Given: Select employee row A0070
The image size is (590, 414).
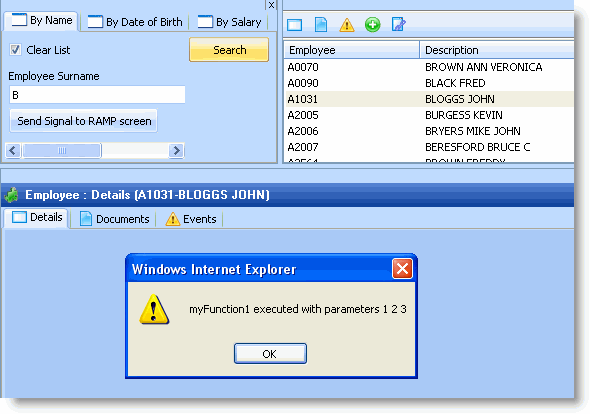Looking at the screenshot, I should coord(429,67).
